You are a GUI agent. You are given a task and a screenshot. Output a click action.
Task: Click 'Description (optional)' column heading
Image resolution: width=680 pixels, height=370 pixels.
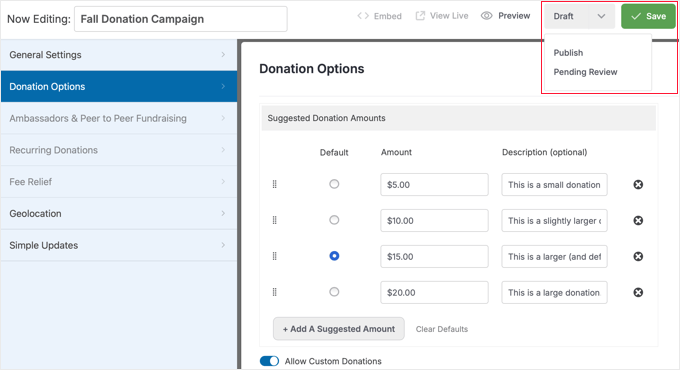coord(544,152)
